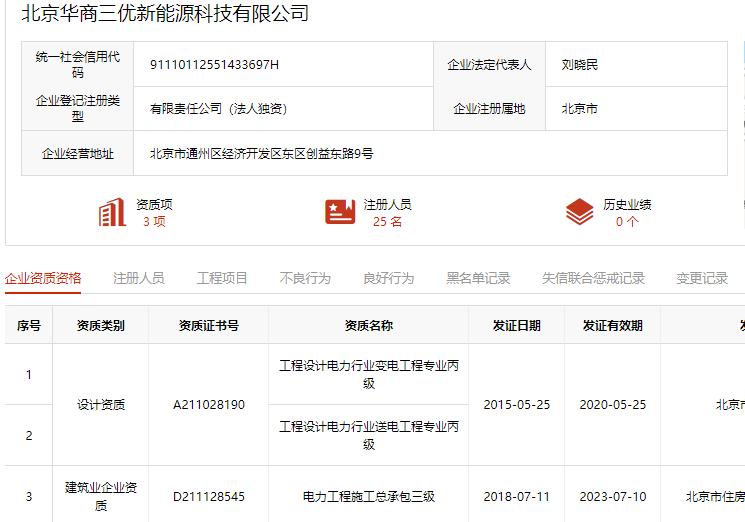Click the 企业经营地址 label cell

(x=77, y=153)
